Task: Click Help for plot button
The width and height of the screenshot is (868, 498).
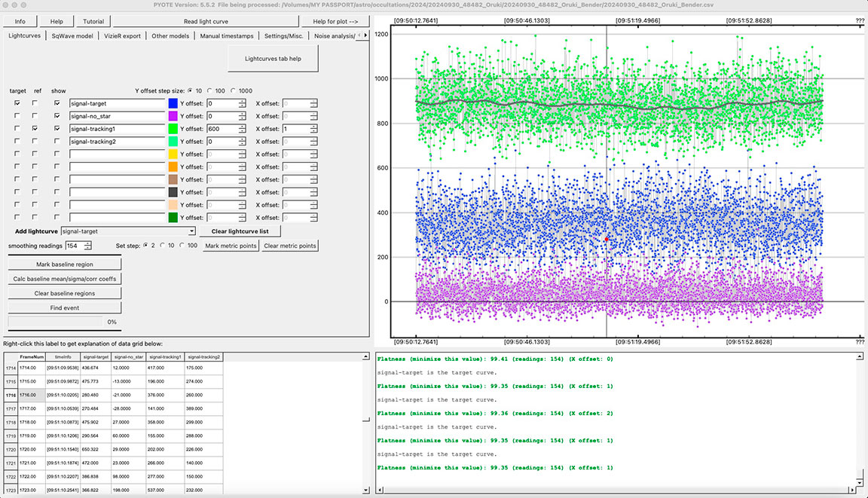Action: click(335, 22)
